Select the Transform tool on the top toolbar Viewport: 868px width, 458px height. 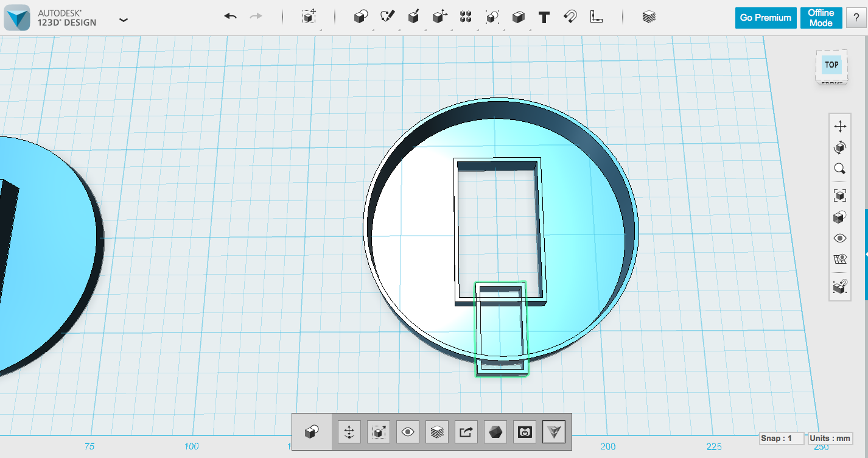[309, 16]
